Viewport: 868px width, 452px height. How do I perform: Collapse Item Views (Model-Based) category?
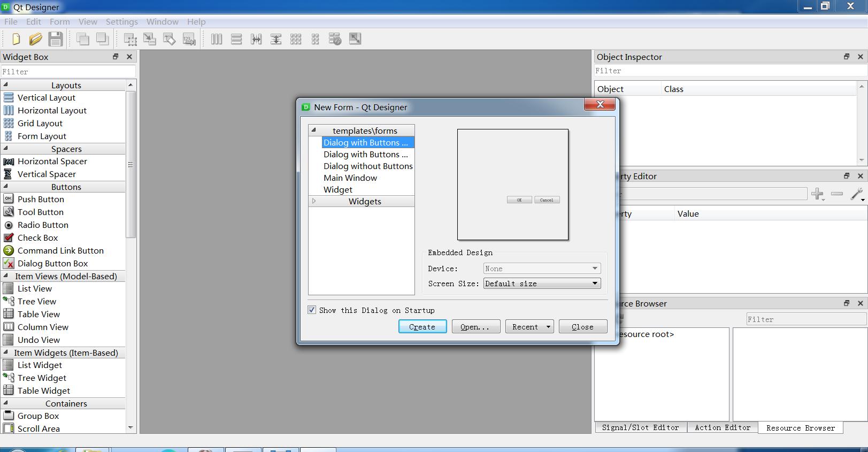6,275
